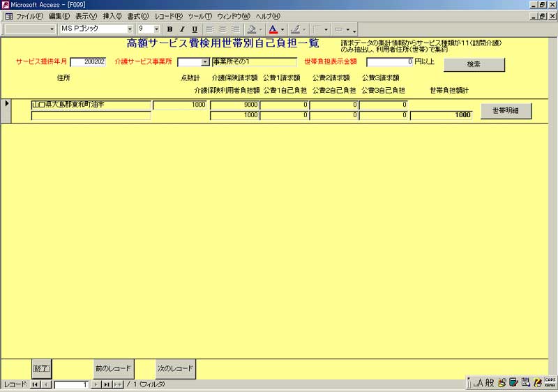
Task: Open the ファイル(F) menu
Action: click(29, 16)
